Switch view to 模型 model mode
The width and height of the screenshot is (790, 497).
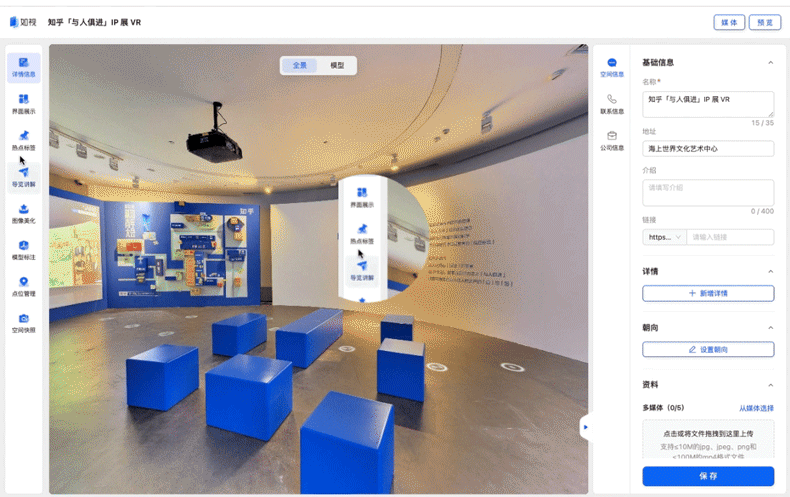point(337,66)
